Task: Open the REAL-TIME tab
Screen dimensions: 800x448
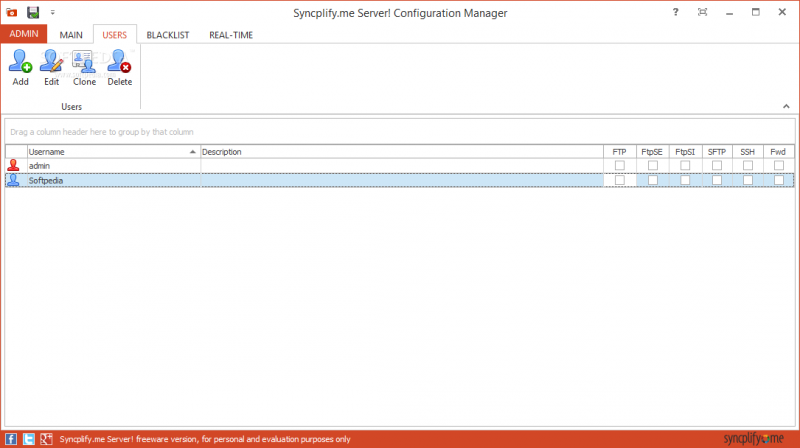Action: coord(230,35)
